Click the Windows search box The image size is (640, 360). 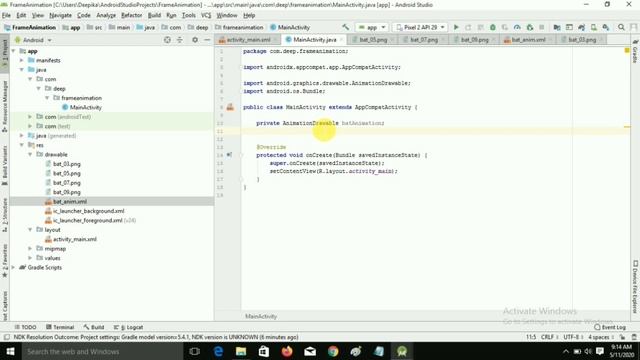102,351
